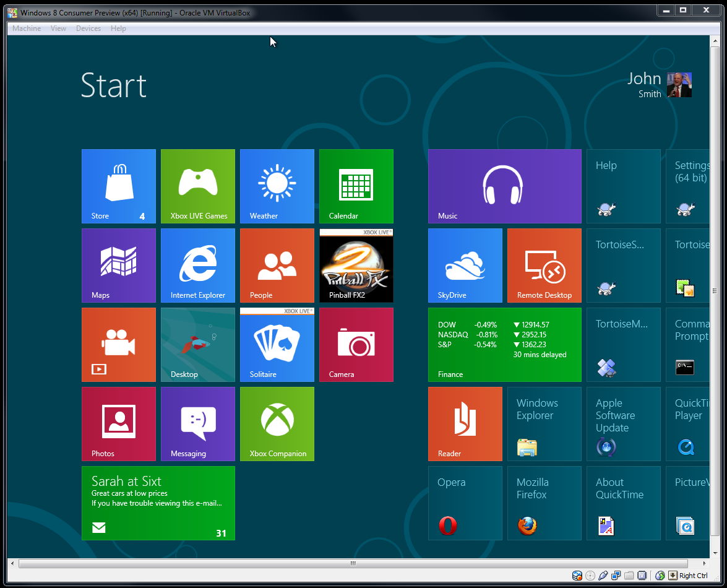Switch to Desktop via the Desktop tile
This screenshot has height=588, width=727.
[198, 345]
